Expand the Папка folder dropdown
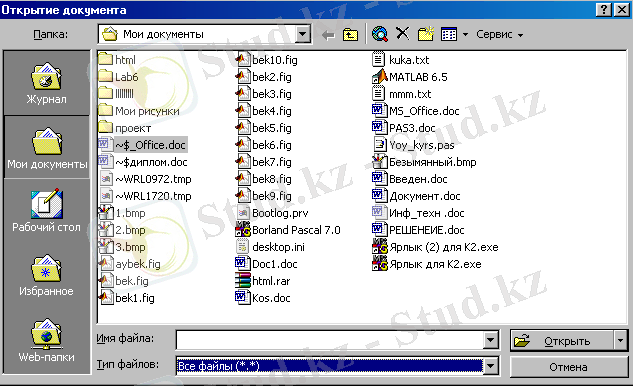 [x=303, y=34]
